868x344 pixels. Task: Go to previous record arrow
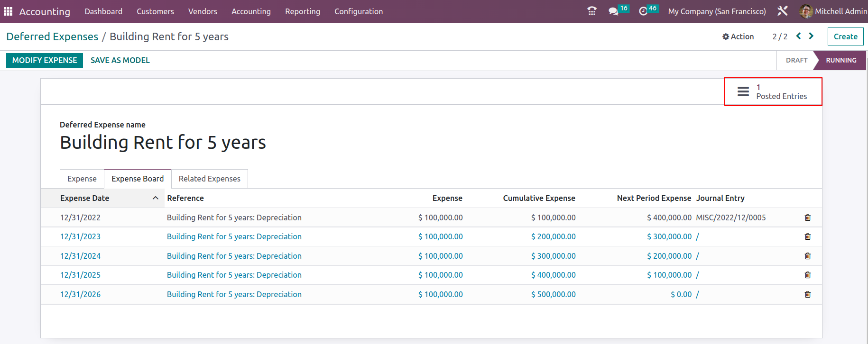(x=799, y=36)
